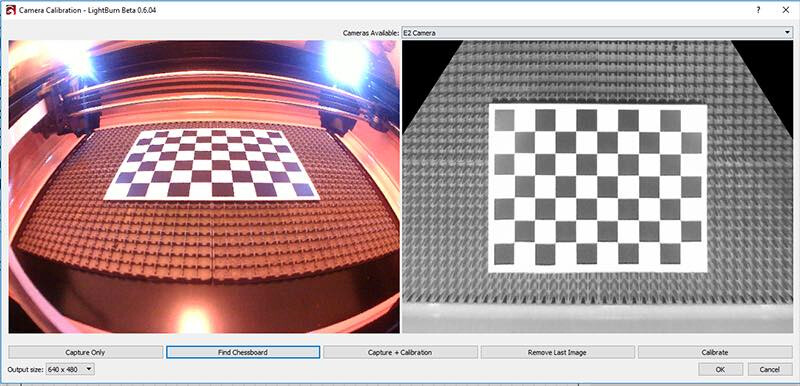Click the Capture Only button
Viewport: 800px width, 386px height.
point(85,352)
